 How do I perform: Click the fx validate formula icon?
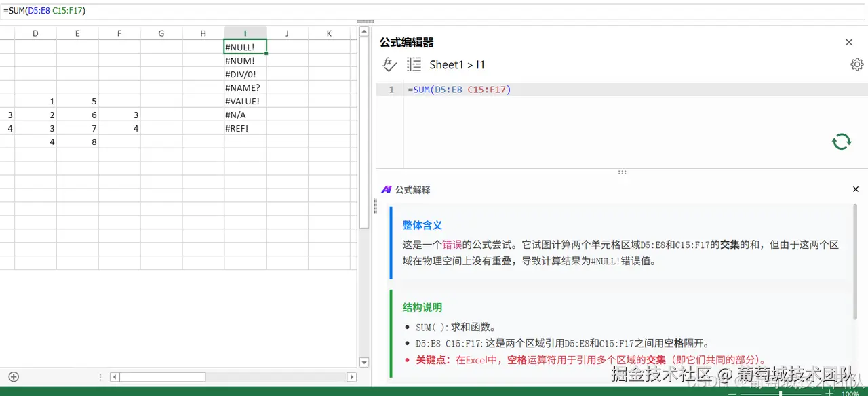(389, 64)
